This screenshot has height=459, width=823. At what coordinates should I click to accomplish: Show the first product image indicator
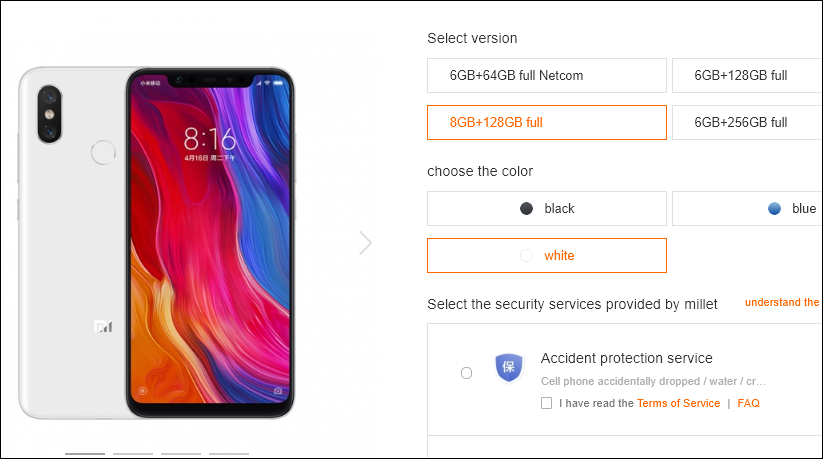coord(85,453)
